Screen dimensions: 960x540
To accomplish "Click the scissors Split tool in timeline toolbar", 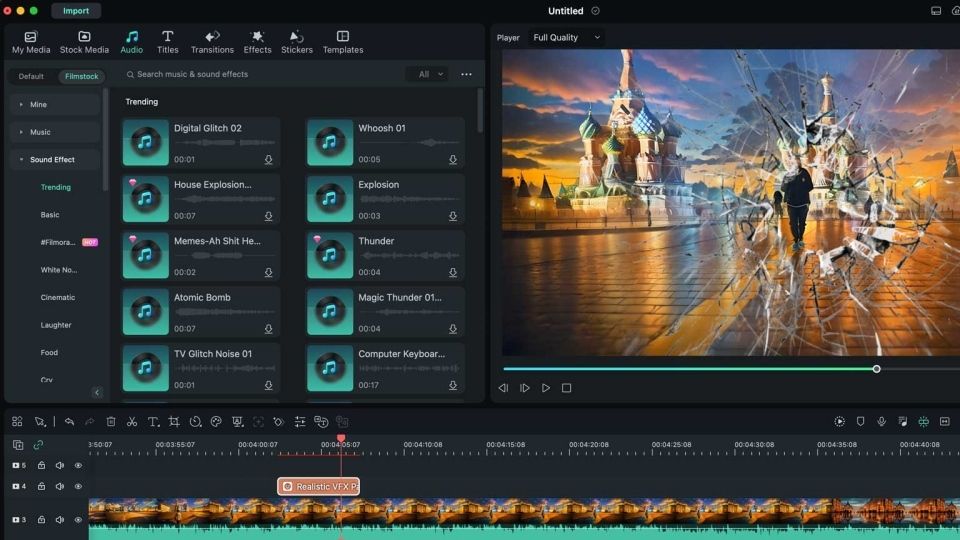I will [131, 422].
